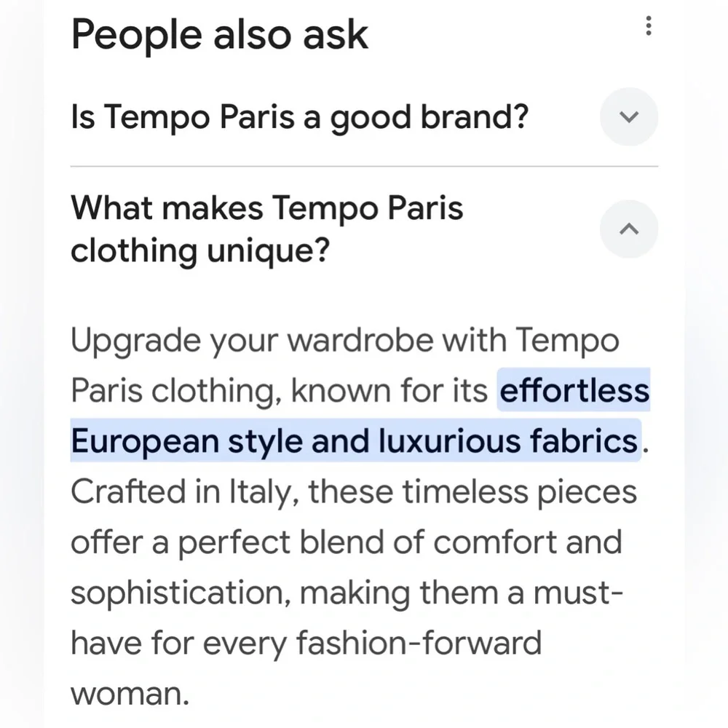
Task: Click the word "fashion-forward" in the answer
Action: coord(419,644)
